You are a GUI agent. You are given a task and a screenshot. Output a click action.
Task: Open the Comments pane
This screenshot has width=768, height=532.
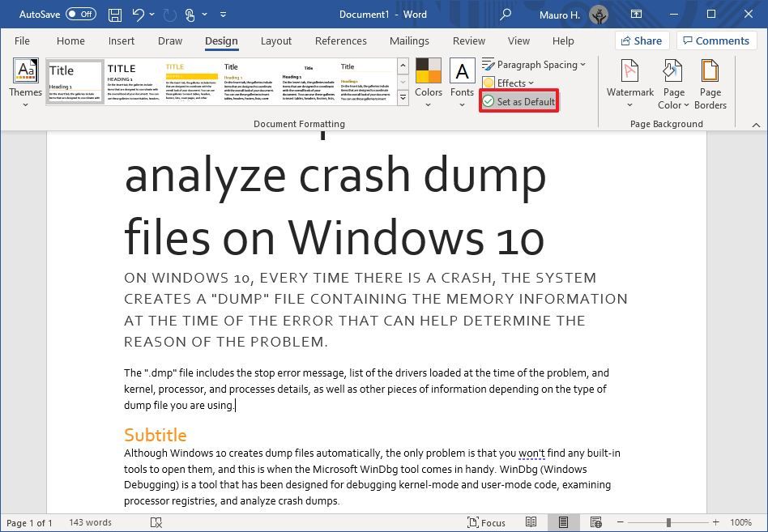716,40
